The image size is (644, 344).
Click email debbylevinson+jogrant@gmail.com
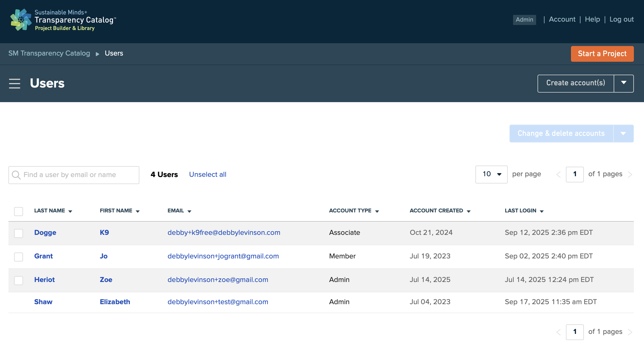(x=223, y=256)
